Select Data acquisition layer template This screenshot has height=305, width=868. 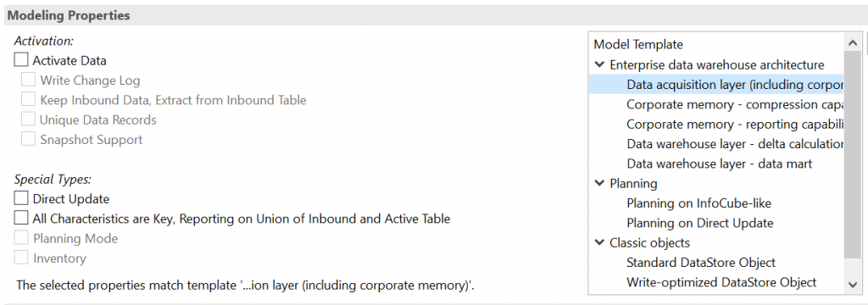tap(716, 85)
